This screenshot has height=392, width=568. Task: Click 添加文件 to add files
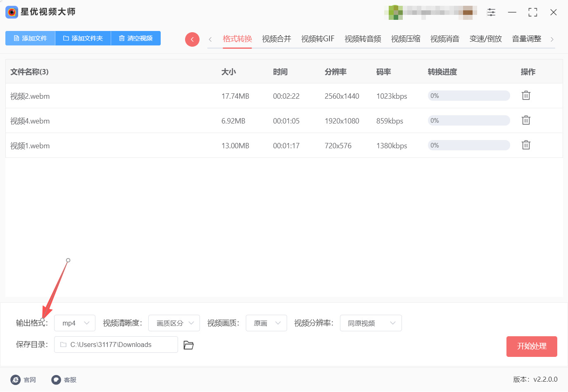click(30, 38)
